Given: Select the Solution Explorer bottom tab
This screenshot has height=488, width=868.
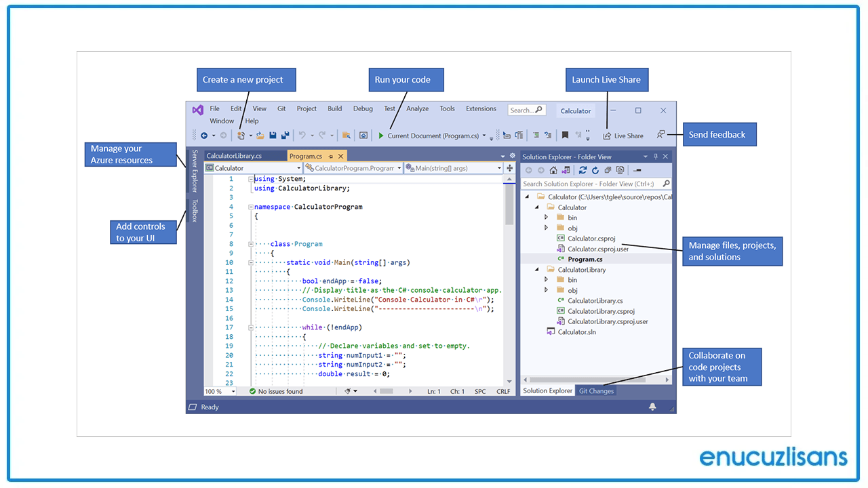Looking at the screenshot, I should [x=548, y=391].
